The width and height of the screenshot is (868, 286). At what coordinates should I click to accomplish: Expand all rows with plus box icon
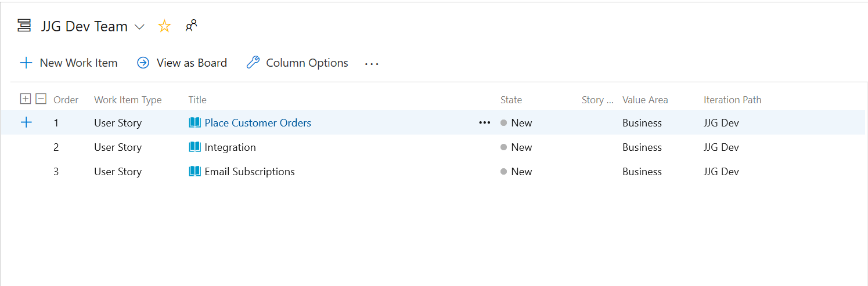coord(25,99)
